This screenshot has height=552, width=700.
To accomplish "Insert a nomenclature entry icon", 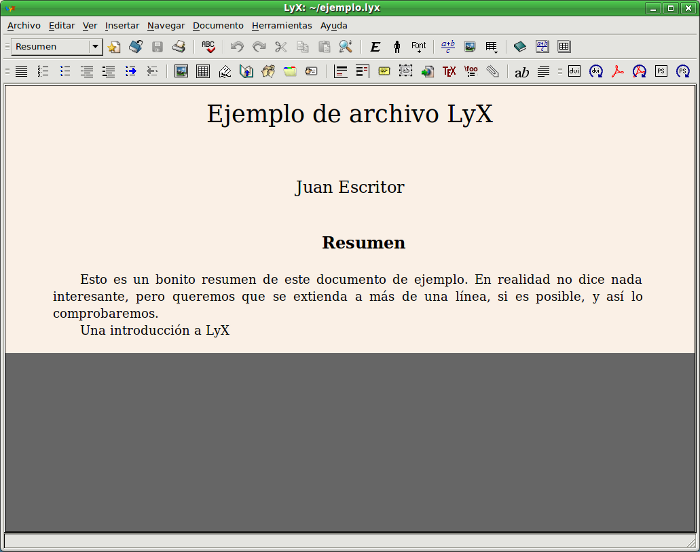I will coord(311,71).
